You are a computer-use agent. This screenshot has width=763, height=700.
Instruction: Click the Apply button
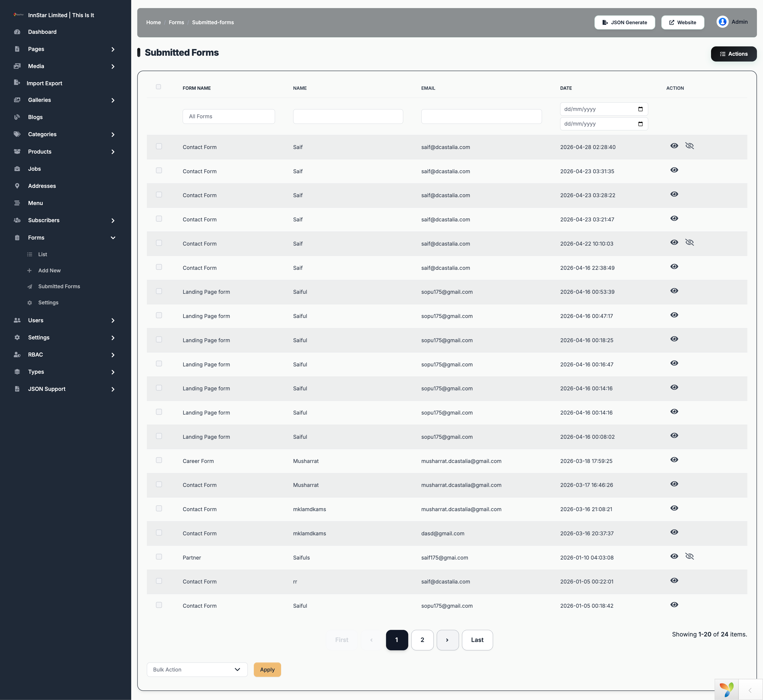click(x=267, y=670)
